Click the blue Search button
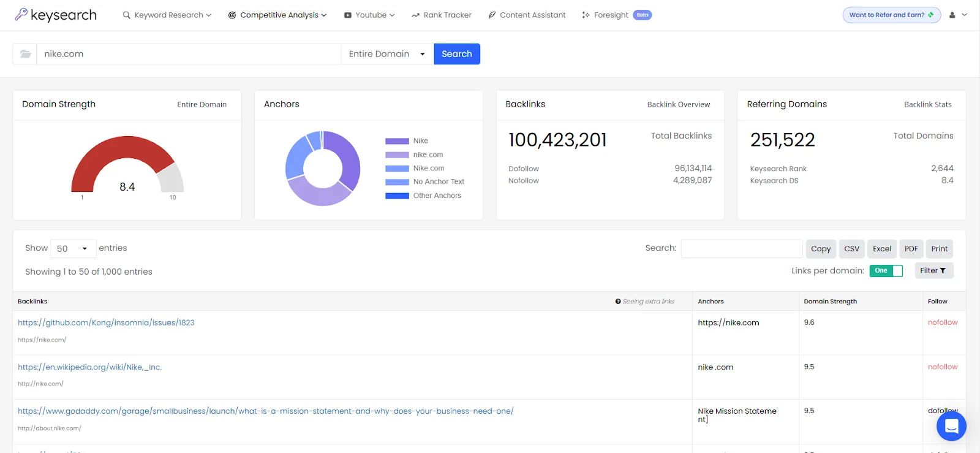Screen dimensions: 980x453 [x=457, y=54]
